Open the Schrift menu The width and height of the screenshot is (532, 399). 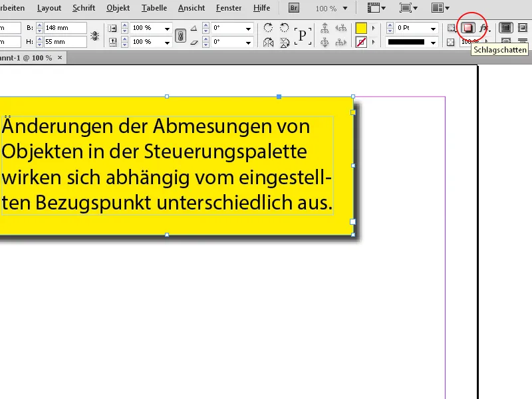84,8
